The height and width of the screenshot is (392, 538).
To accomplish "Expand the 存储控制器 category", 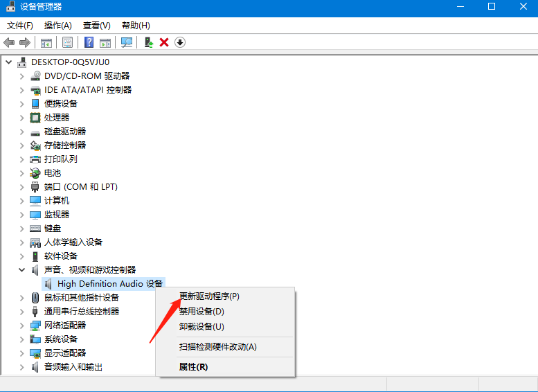I will [22, 145].
